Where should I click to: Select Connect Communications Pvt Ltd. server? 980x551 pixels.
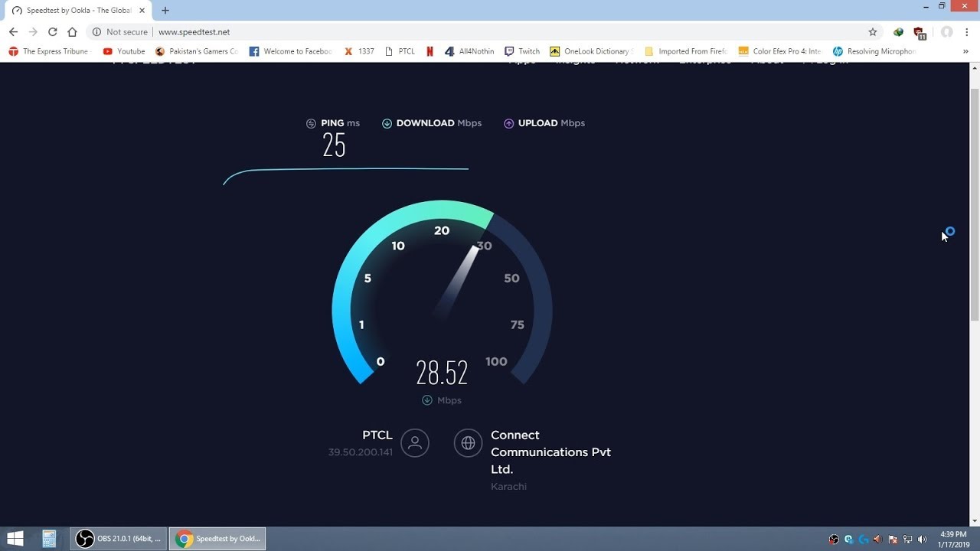pyautogui.click(x=550, y=452)
